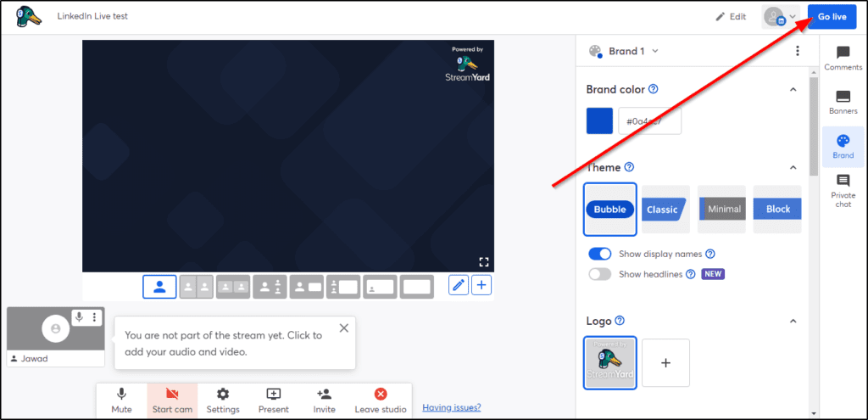The image size is (868, 420).
Task: Select the Block theme
Action: tap(777, 210)
